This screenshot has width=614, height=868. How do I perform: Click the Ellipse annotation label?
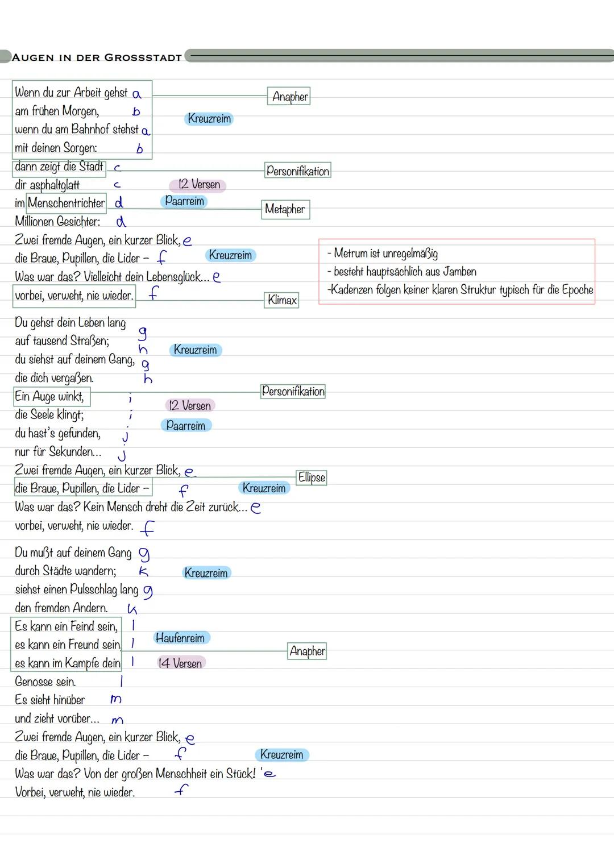click(312, 477)
